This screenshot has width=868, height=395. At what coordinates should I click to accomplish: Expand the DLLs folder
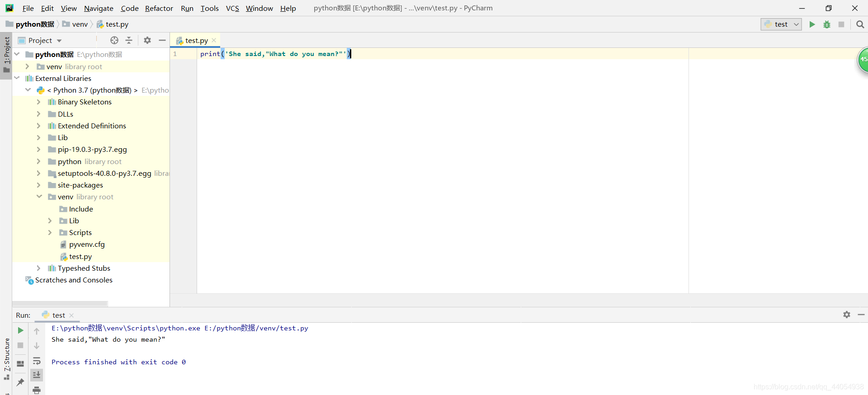point(38,114)
